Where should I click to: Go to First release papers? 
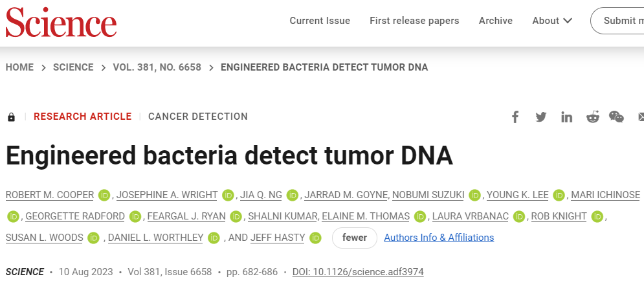pos(414,21)
